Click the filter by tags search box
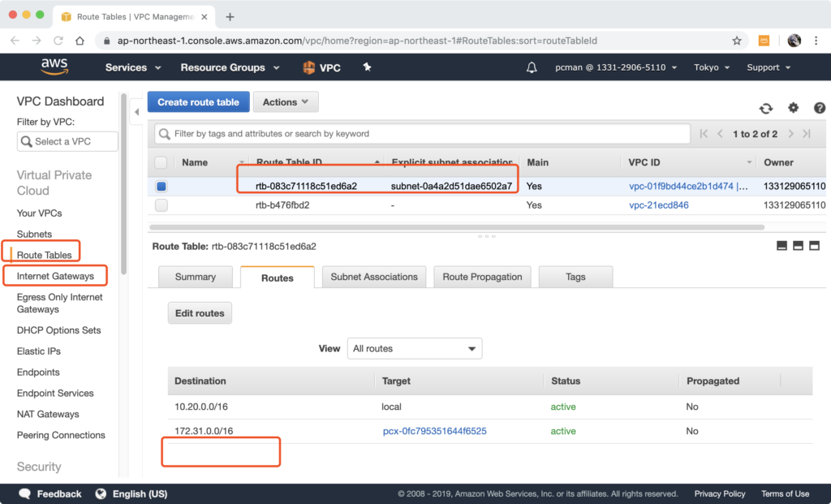 [422, 134]
